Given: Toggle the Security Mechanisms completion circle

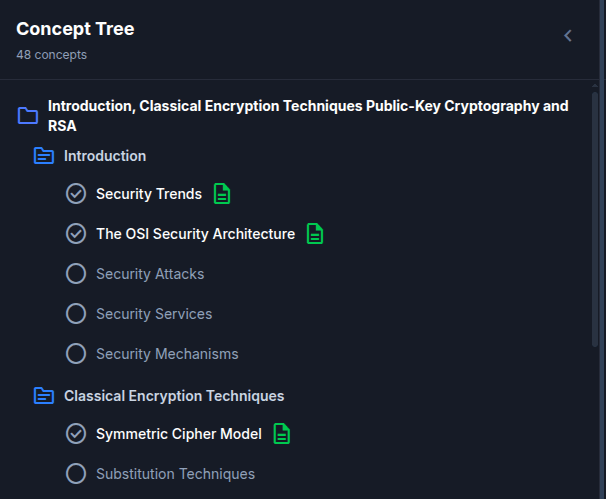Looking at the screenshot, I should 76,354.
